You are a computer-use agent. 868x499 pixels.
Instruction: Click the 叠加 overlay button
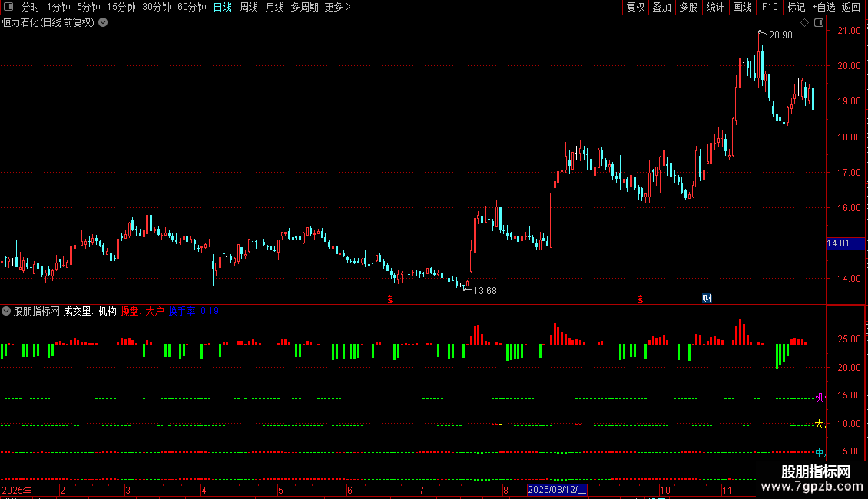[661, 7]
